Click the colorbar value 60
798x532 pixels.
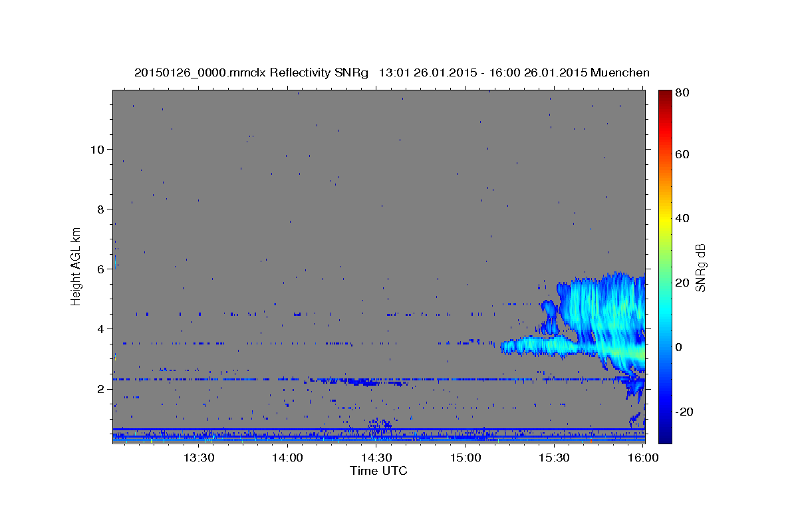(684, 154)
